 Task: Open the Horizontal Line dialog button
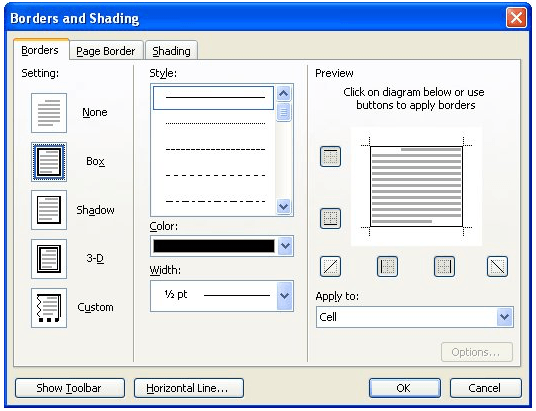tap(189, 388)
